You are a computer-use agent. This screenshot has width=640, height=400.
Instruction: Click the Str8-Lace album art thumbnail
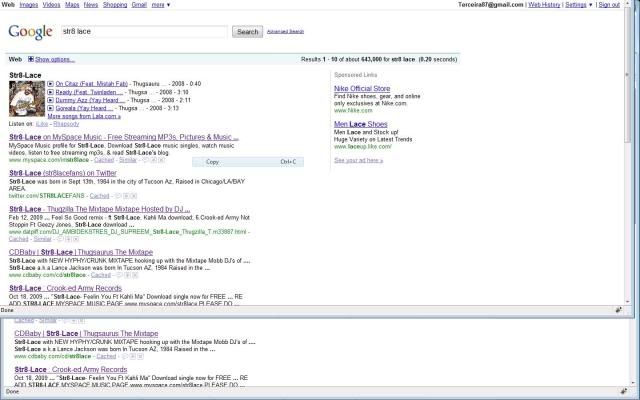click(x=24, y=97)
